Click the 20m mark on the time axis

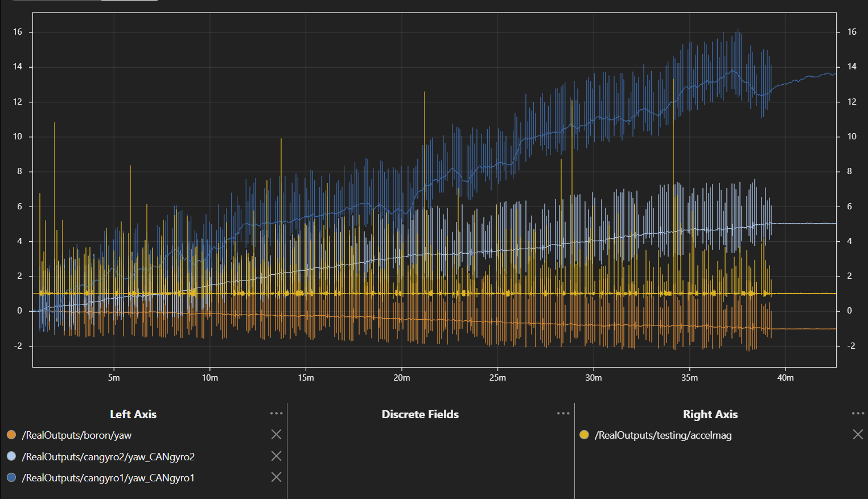point(402,378)
